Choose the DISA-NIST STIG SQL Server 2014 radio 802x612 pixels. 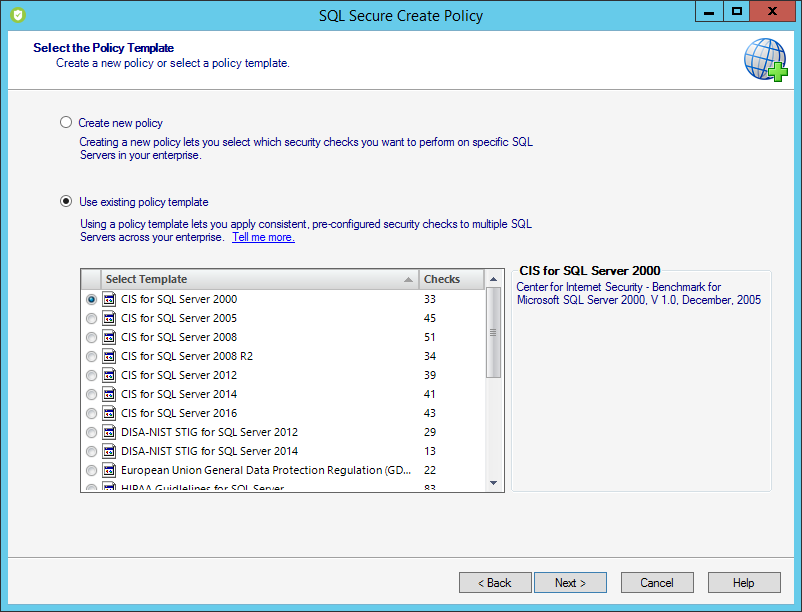[92, 451]
